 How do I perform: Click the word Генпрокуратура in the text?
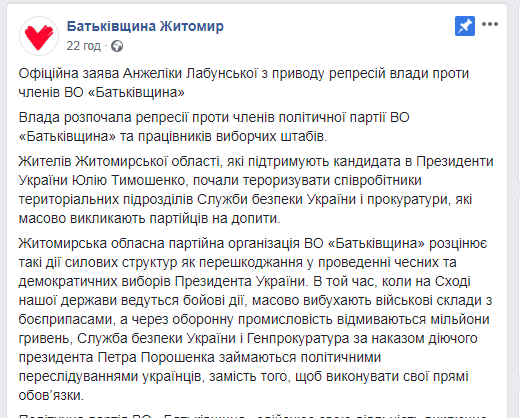[x=298, y=338]
